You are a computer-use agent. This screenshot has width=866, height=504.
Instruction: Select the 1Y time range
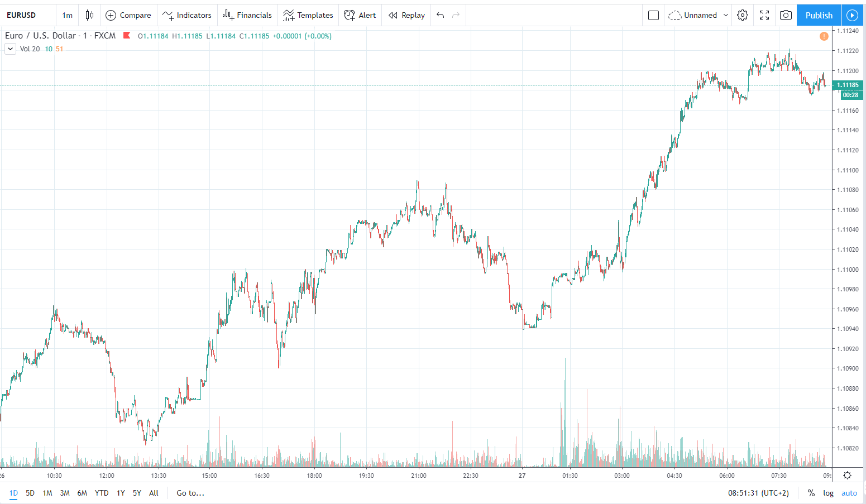click(121, 493)
